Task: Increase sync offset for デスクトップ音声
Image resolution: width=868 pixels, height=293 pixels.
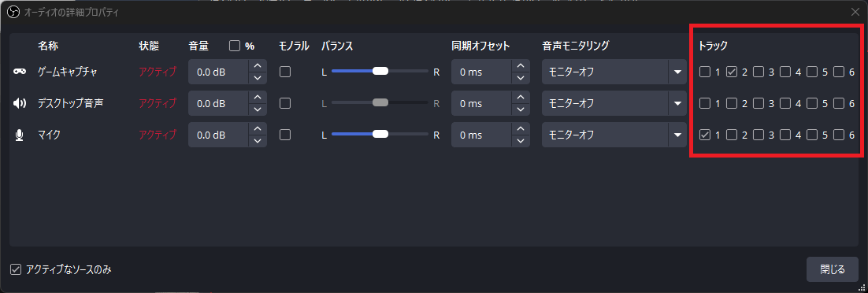Action: pyautogui.click(x=520, y=97)
